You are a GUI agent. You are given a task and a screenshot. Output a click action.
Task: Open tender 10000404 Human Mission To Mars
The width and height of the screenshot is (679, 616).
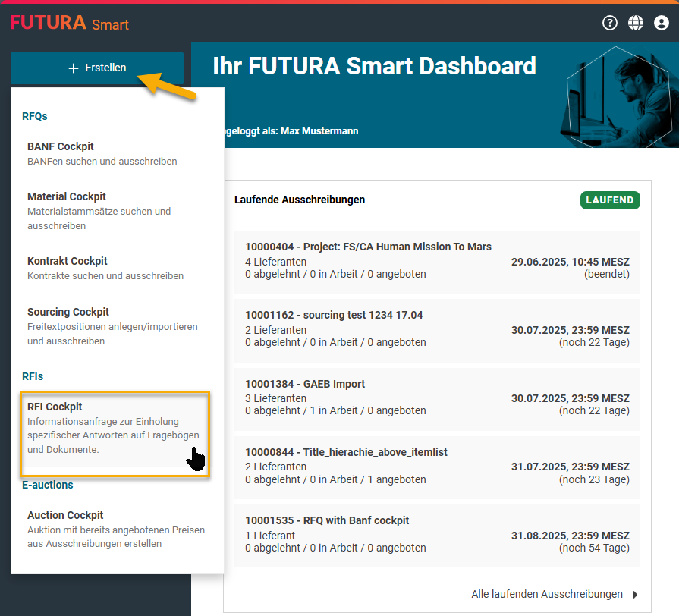[x=437, y=260]
